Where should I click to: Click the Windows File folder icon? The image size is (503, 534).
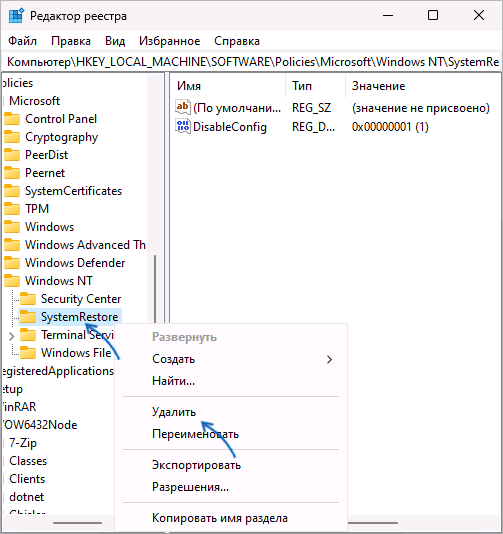point(28,353)
